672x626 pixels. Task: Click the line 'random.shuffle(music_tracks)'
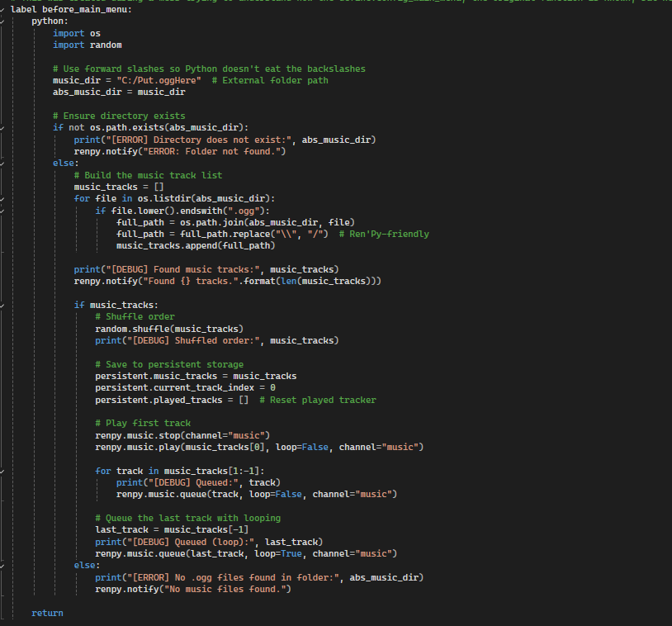click(x=169, y=329)
